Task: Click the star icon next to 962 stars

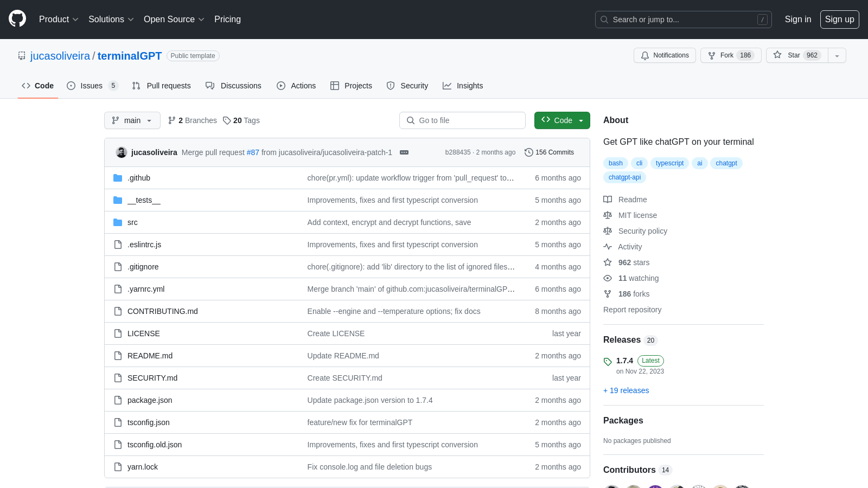Action: (x=608, y=262)
